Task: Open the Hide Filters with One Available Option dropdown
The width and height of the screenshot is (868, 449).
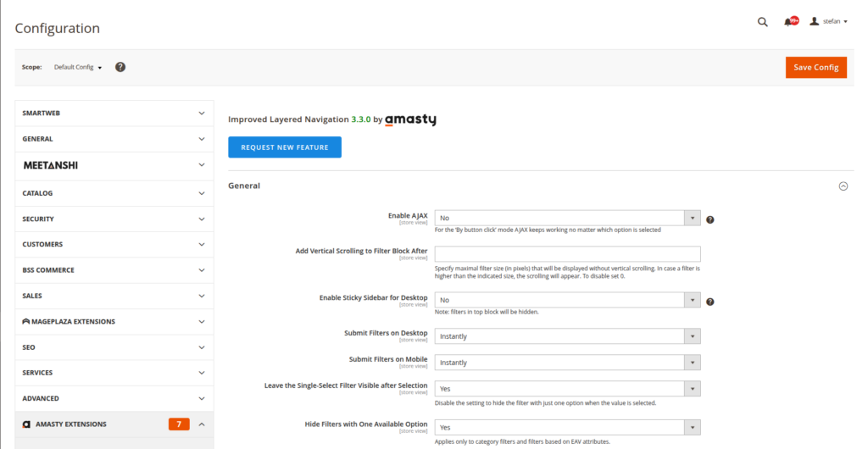Action: point(567,428)
